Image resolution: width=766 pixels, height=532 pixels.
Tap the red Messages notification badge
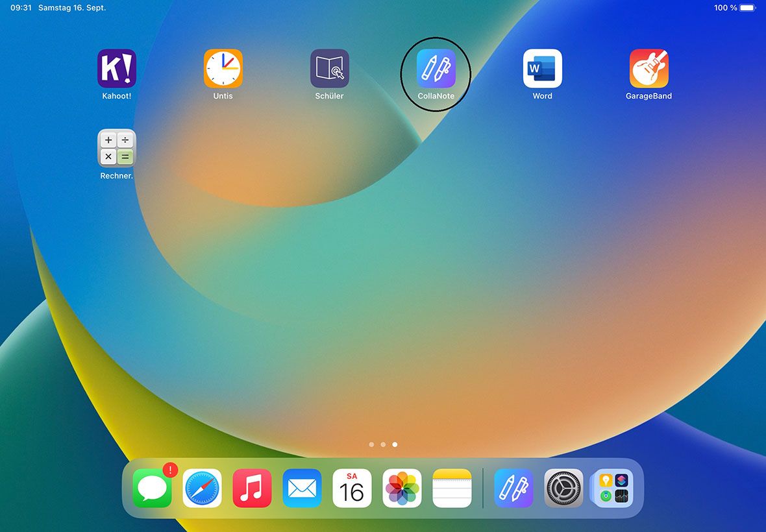click(170, 470)
